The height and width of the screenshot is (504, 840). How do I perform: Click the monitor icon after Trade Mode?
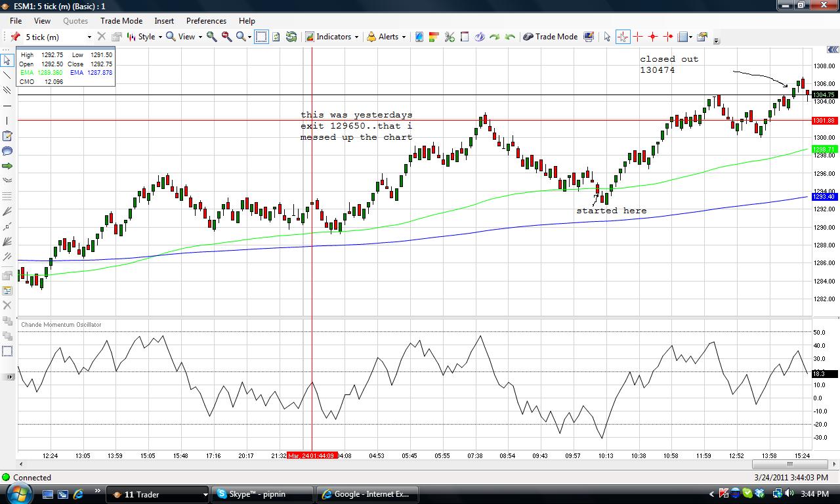589,37
